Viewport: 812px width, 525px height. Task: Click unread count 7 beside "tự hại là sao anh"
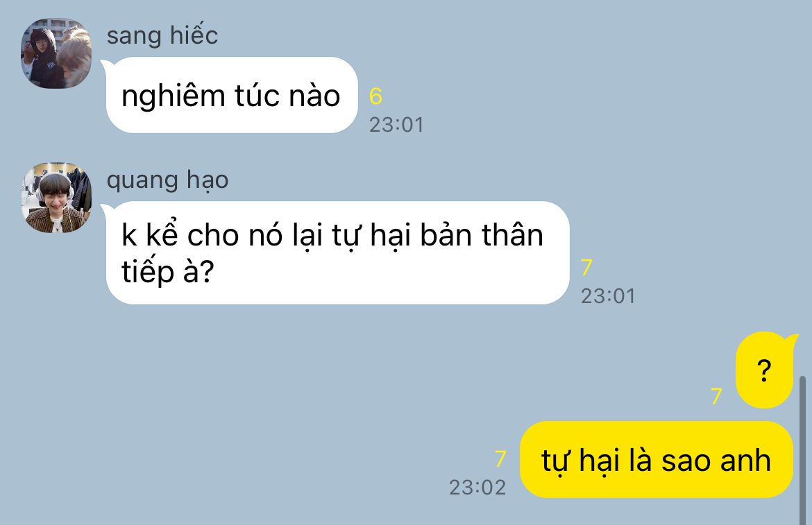click(500, 459)
